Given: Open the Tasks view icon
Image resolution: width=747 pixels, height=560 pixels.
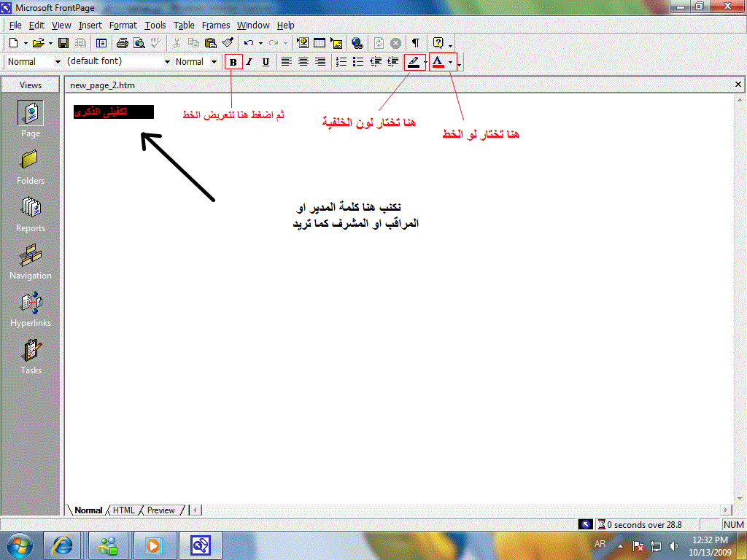Looking at the screenshot, I should (31, 357).
